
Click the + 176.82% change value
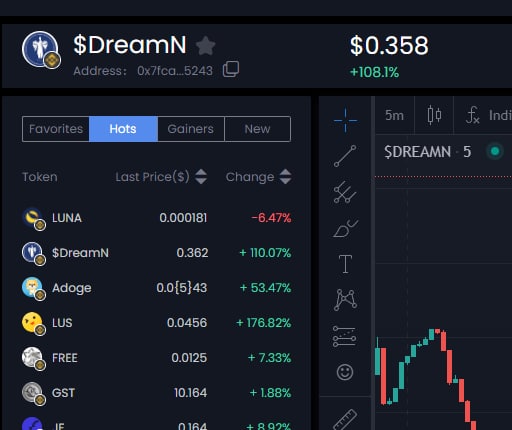tap(263, 323)
